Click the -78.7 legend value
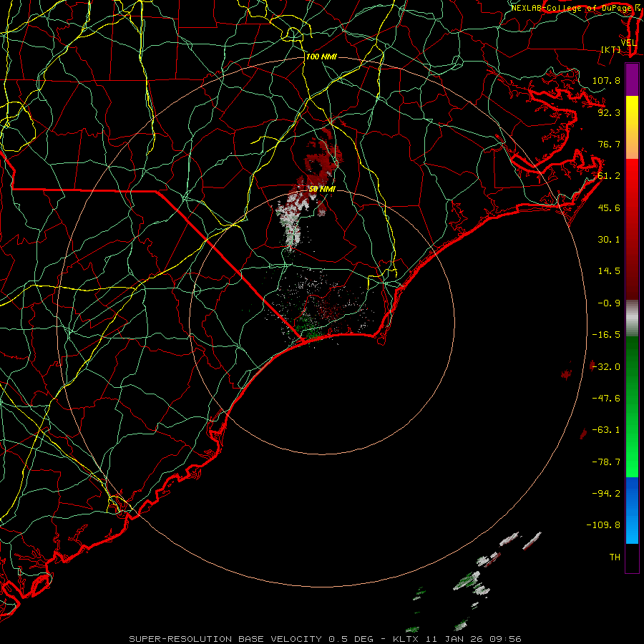The height and width of the screenshot is (644, 644). (606, 462)
